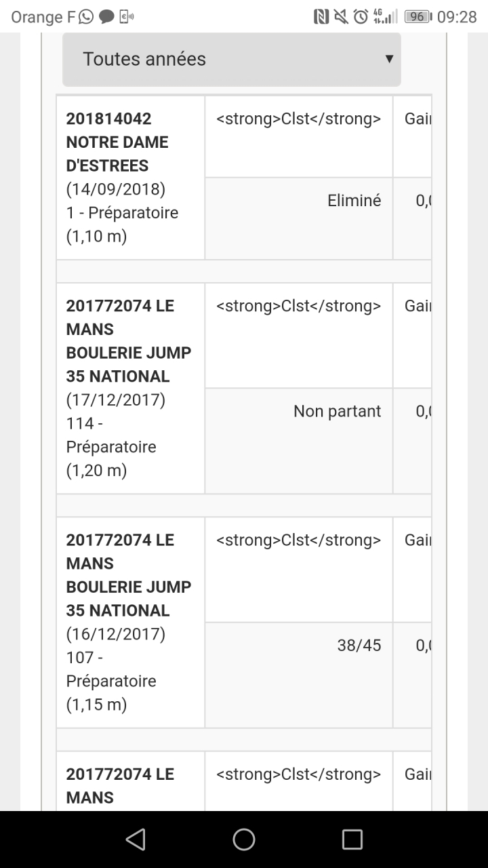Tap the muted sound status icon

tap(341, 17)
